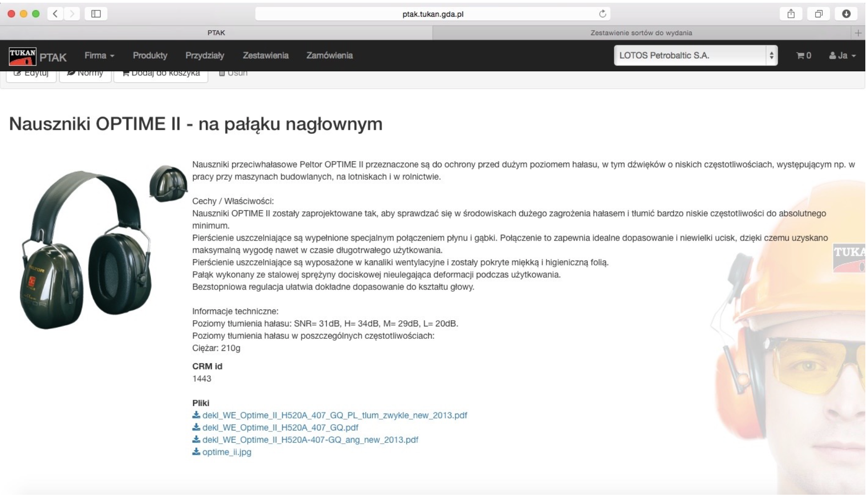Click the Ciężar: 210g text
The width and height of the screenshot is (868, 498).
(216, 348)
